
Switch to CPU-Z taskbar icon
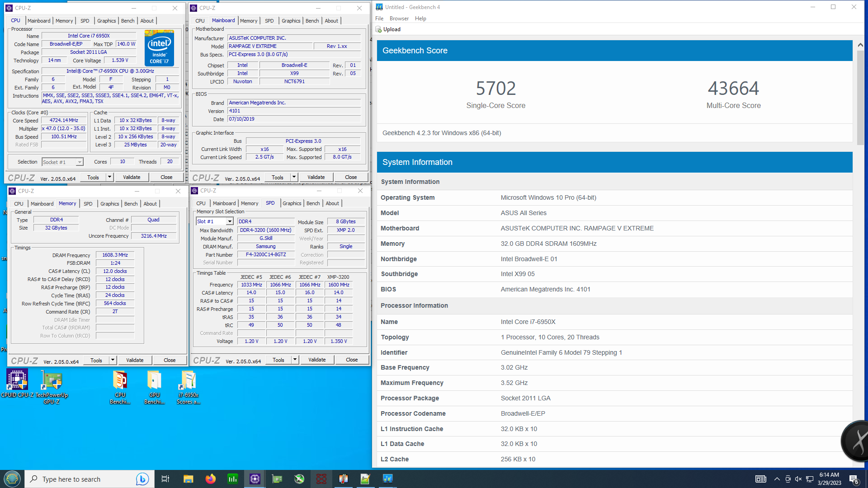[255, 479]
